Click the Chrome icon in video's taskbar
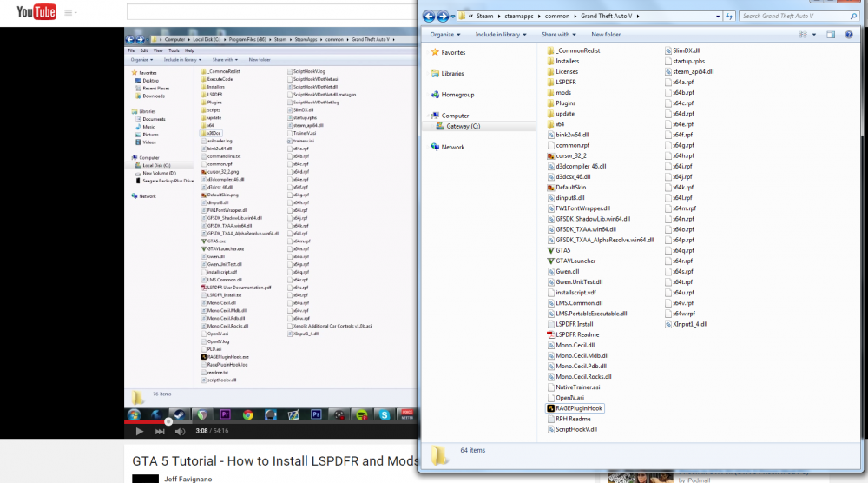This screenshot has width=868, height=483. (x=247, y=414)
